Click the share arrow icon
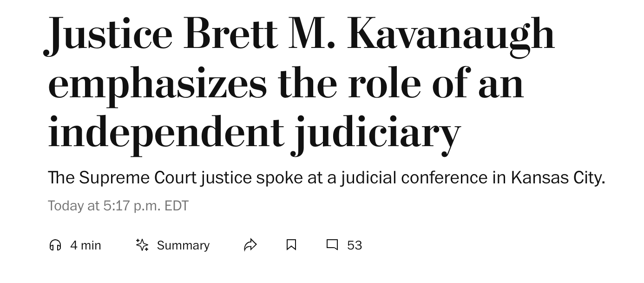The image size is (644, 283). pos(250,245)
